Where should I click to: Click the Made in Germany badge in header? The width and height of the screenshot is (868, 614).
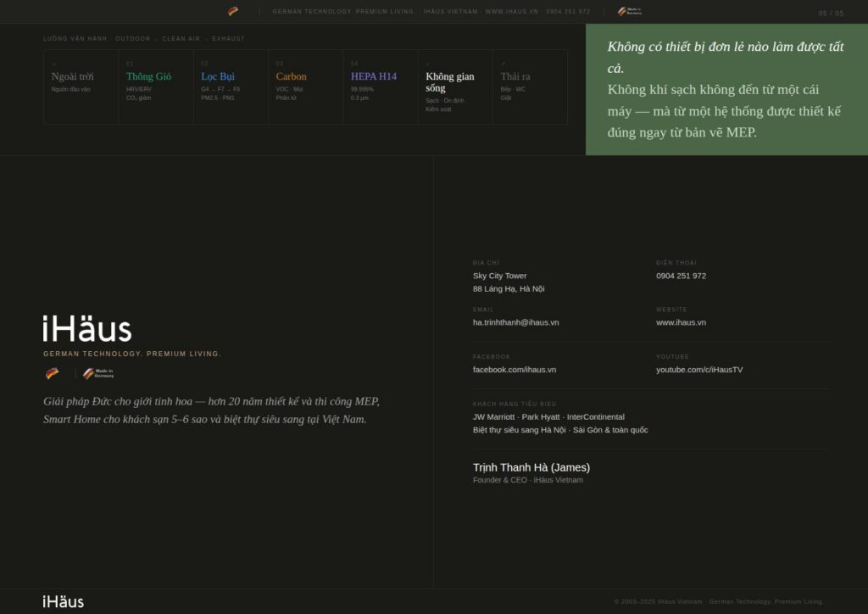[629, 12]
